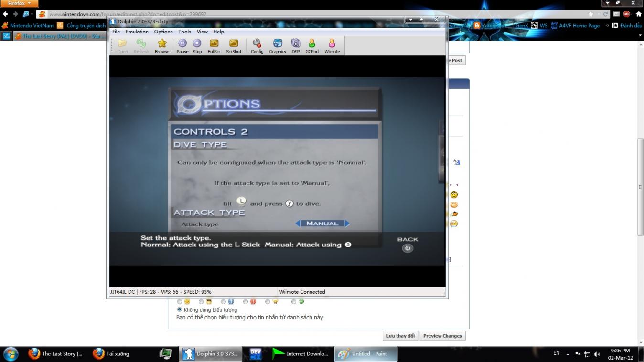Select the 'Không dùng biểu tượng' radio button

pos(180,309)
